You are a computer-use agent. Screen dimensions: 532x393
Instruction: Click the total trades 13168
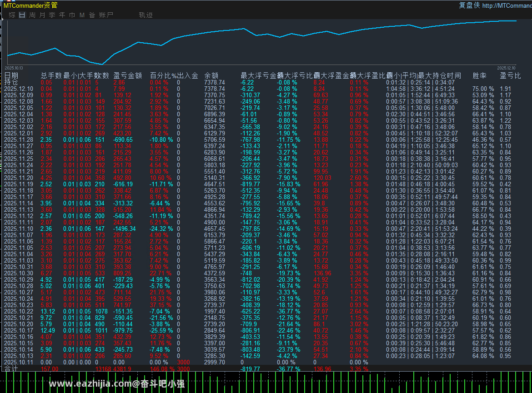103,369
